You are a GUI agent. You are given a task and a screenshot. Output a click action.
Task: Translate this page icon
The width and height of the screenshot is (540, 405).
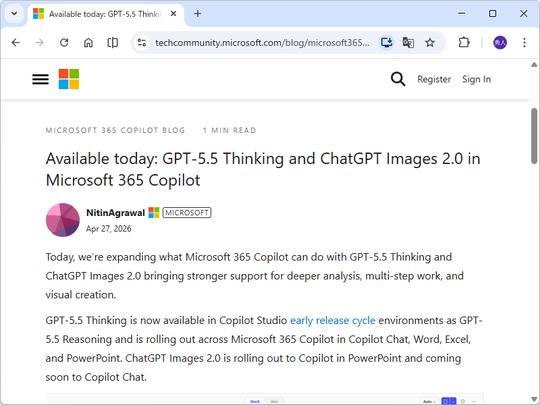tap(408, 43)
